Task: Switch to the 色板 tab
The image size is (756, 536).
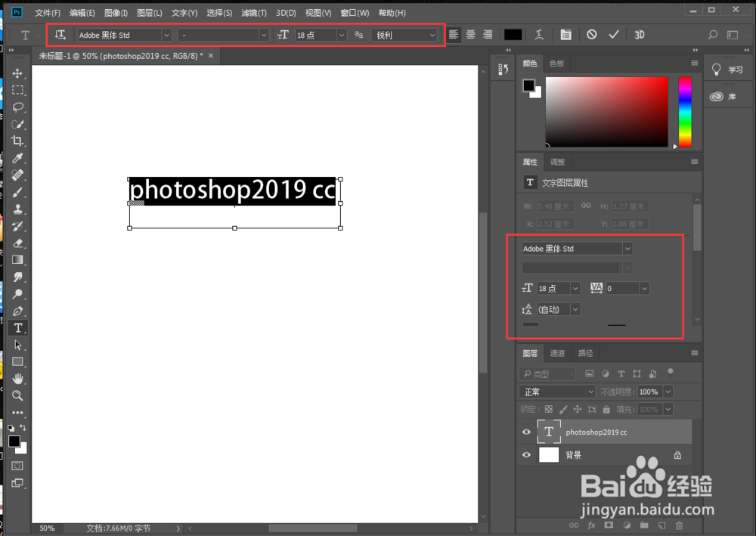Action: 556,64
